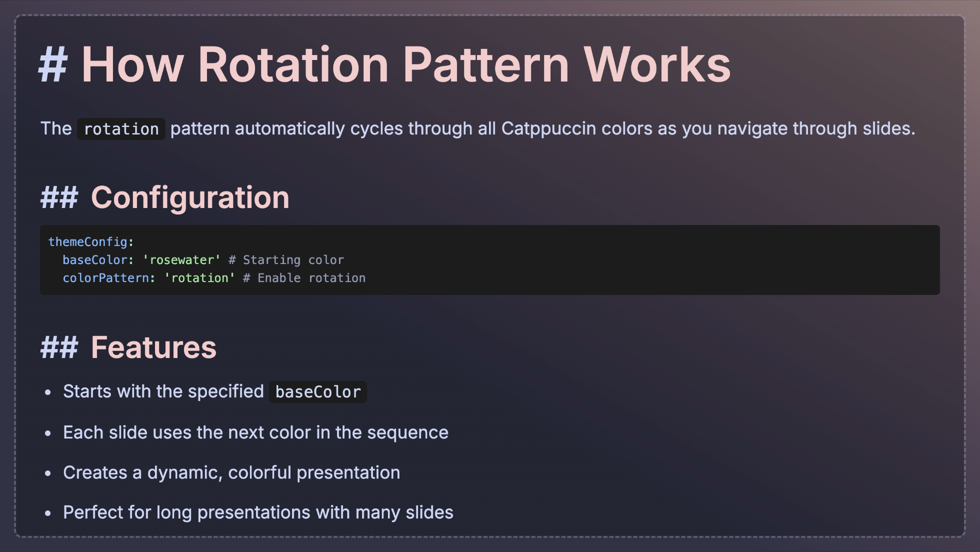Click the '##' marker before Configuration

59,197
